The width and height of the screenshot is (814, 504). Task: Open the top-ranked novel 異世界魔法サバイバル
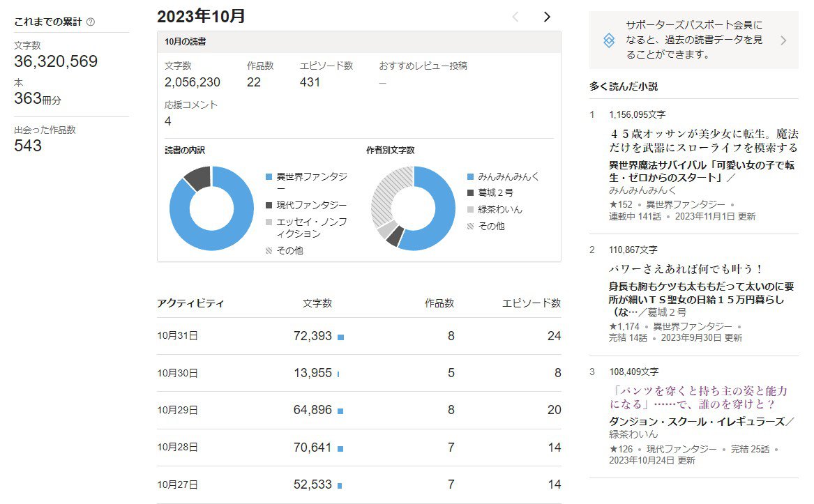[702, 171]
